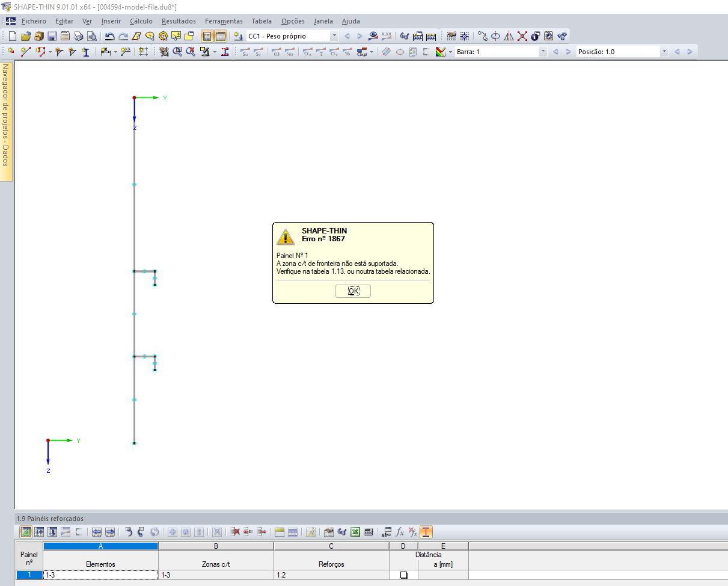This screenshot has height=586, width=728.
Task: Click the I-section element tool icon
Action: tap(86, 52)
